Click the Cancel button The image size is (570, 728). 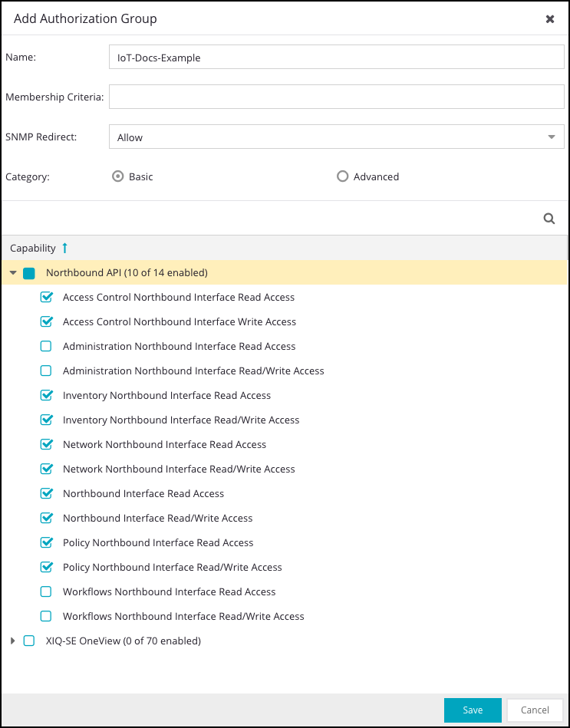pyautogui.click(x=535, y=710)
